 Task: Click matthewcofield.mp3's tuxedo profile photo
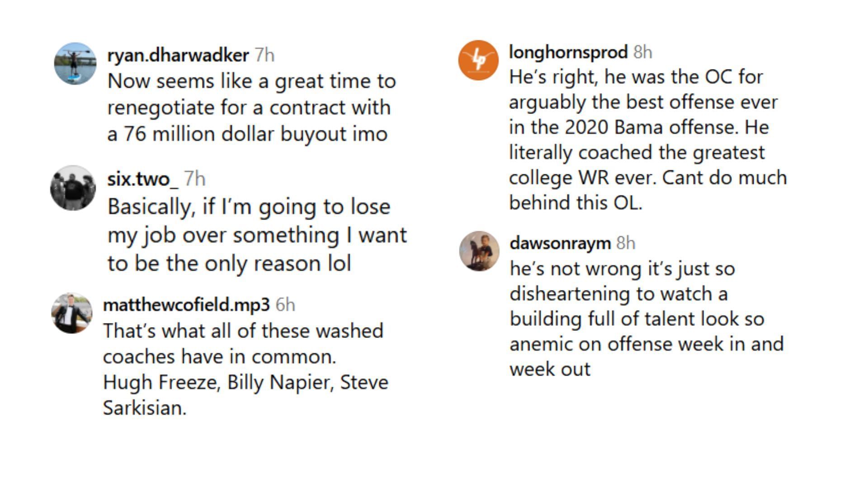71,313
